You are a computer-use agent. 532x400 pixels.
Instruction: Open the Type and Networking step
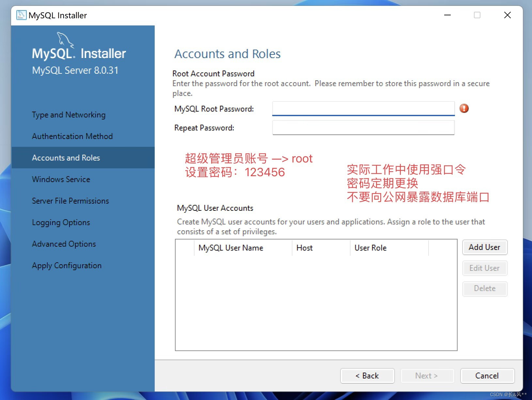(69, 115)
